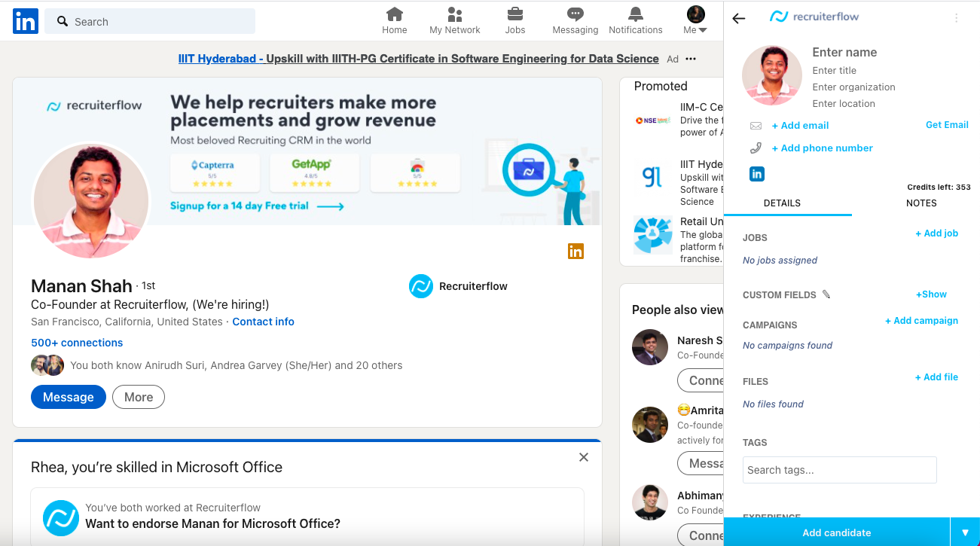
Task: Click Add email link
Action: 800,126
